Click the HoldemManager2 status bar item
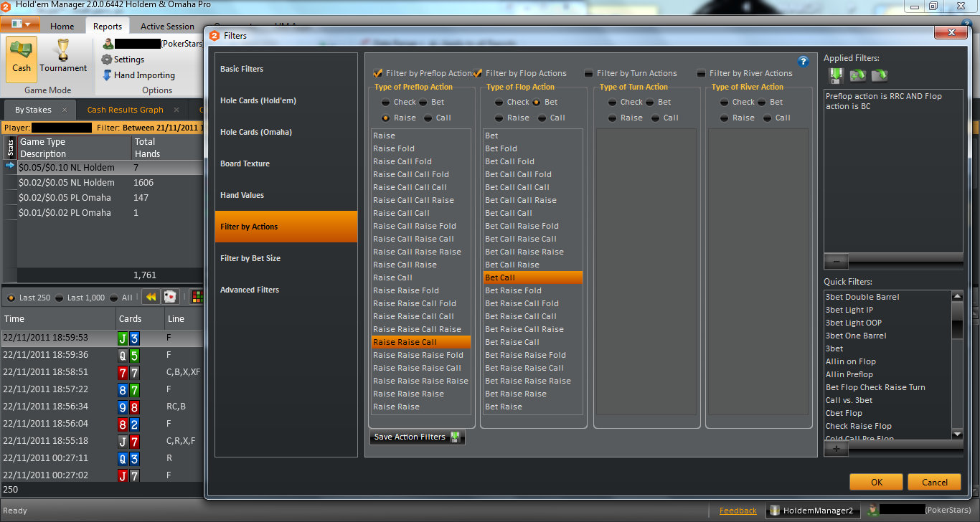The width and height of the screenshot is (980, 522). click(813, 511)
